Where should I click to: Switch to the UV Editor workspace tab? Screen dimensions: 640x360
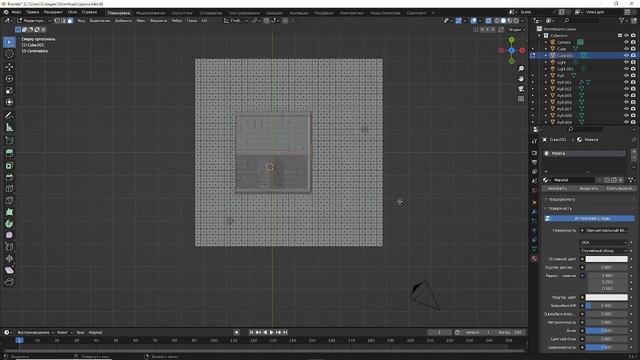pyautogui.click(x=211, y=13)
